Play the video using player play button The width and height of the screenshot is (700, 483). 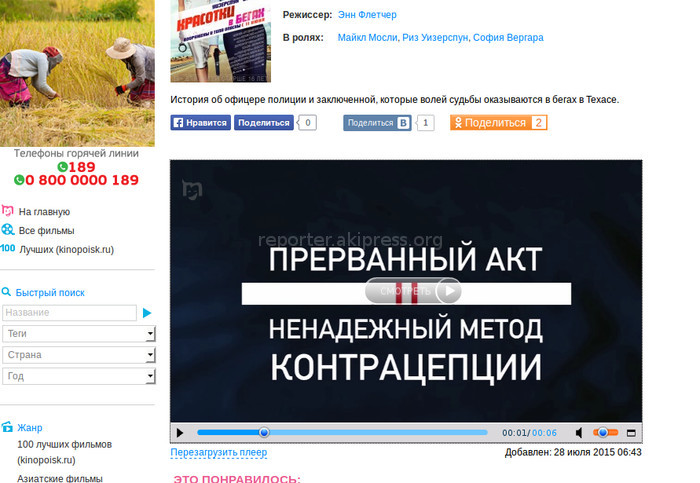[180, 433]
